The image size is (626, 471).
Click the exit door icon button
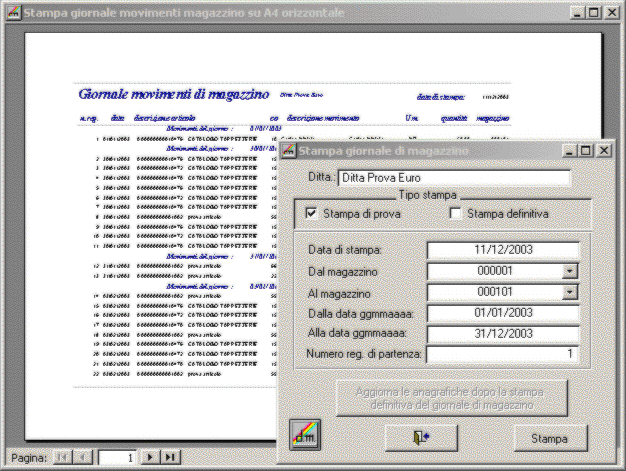point(421,438)
